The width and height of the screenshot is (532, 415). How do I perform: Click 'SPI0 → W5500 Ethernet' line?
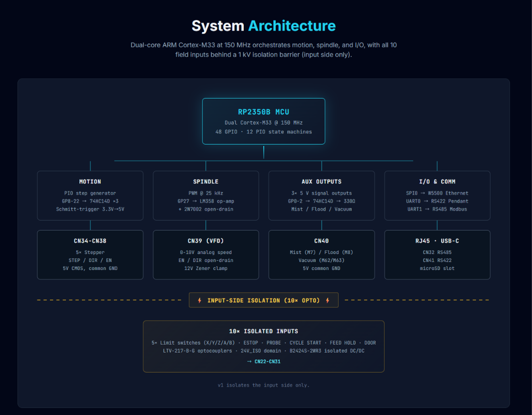(x=438, y=193)
